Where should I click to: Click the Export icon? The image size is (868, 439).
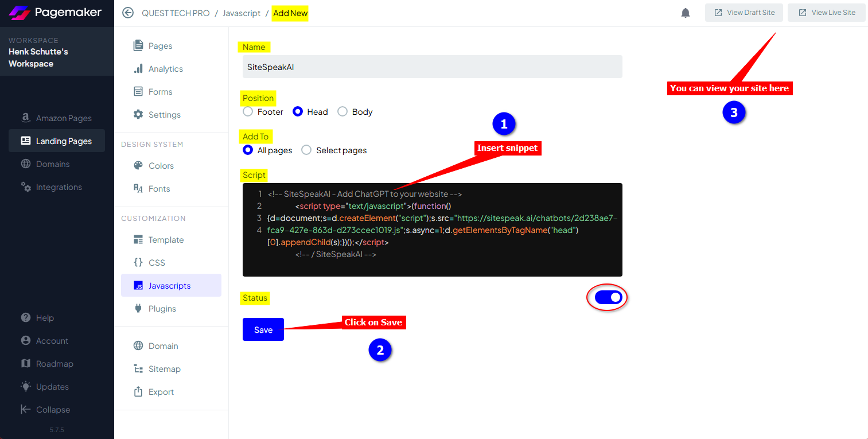(x=138, y=391)
